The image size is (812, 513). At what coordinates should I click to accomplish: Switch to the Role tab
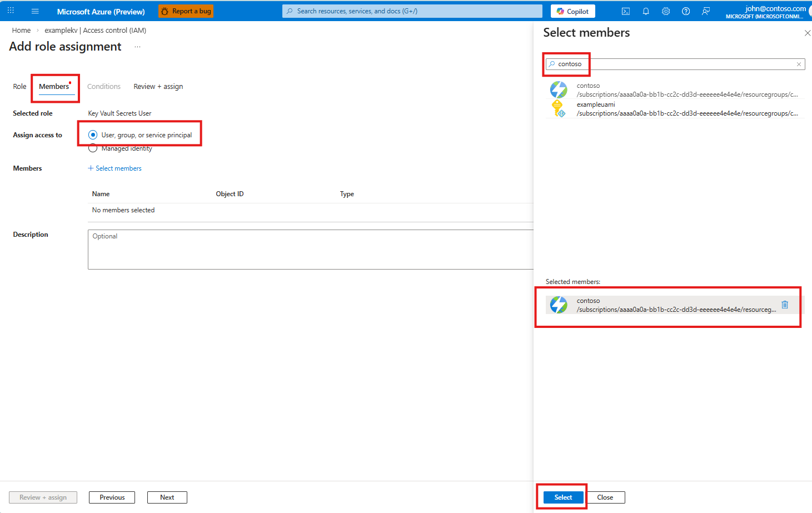coord(19,87)
